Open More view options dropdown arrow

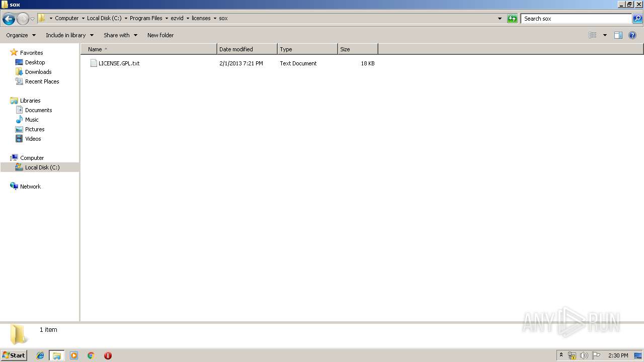click(x=605, y=35)
